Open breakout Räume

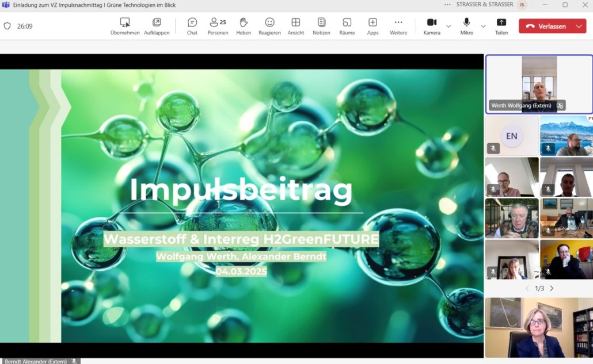347,26
